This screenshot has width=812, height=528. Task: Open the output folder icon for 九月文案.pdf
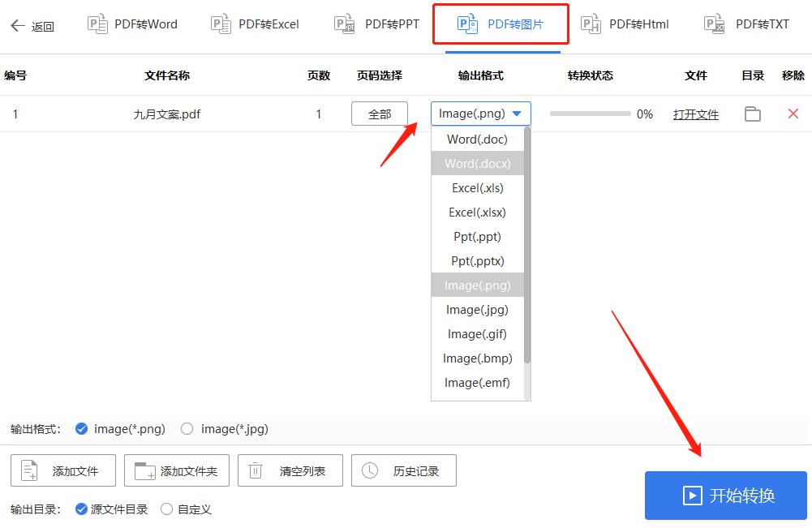752,114
